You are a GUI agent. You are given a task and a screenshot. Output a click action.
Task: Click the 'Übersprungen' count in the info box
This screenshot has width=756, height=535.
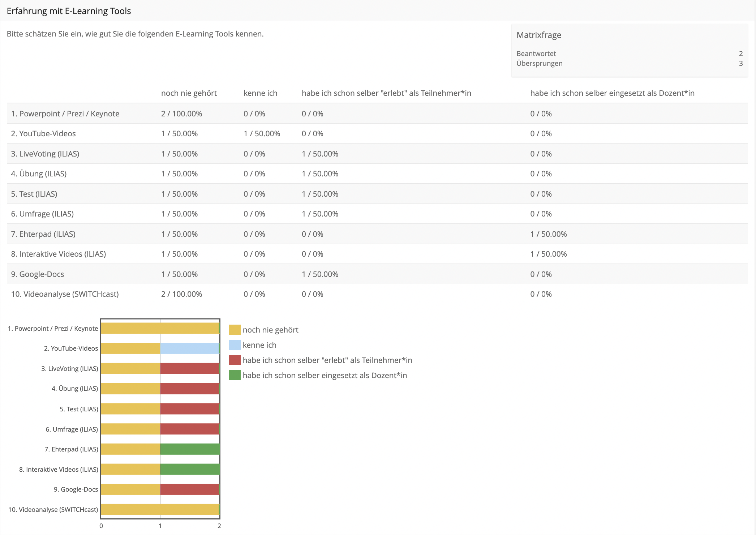tap(740, 63)
